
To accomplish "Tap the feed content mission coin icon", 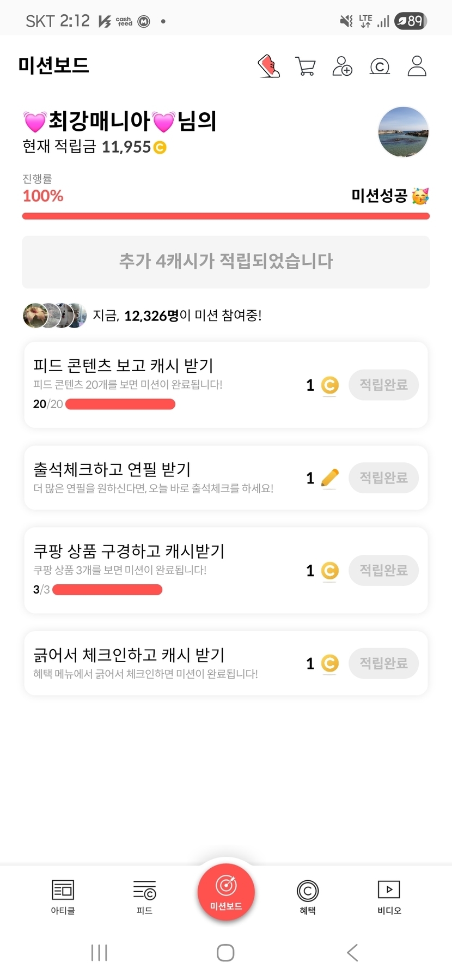I will click(329, 385).
